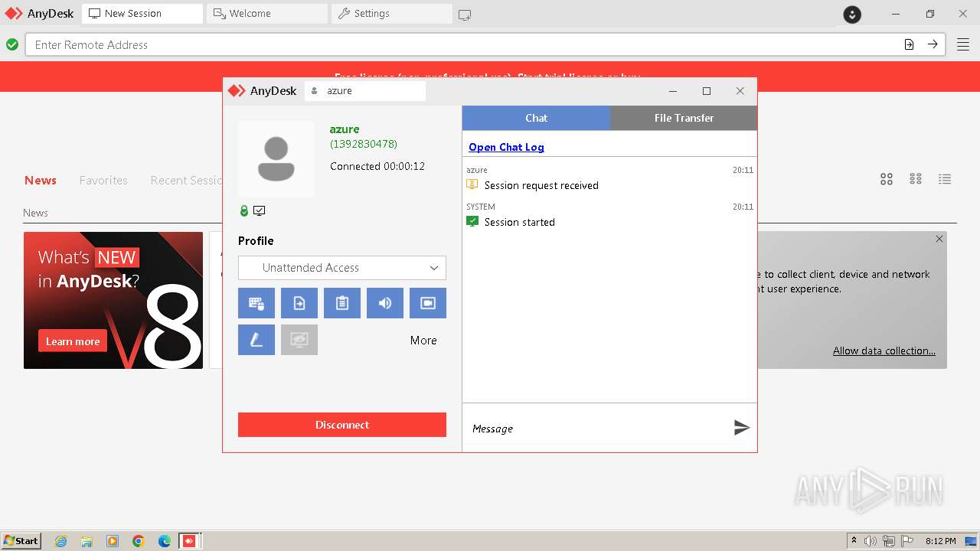Close the data collection notice

[939, 239]
